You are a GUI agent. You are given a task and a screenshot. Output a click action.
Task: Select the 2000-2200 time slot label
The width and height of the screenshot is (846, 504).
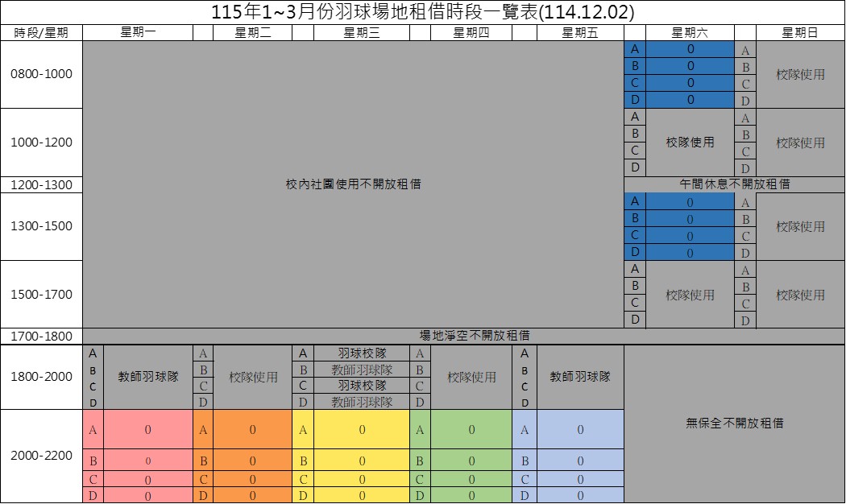(41, 456)
